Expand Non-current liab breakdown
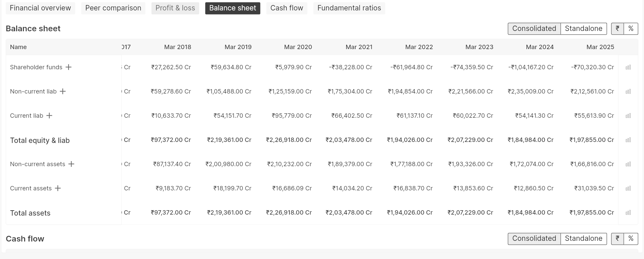This screenshot has height=259, width=644. [63, 91]
